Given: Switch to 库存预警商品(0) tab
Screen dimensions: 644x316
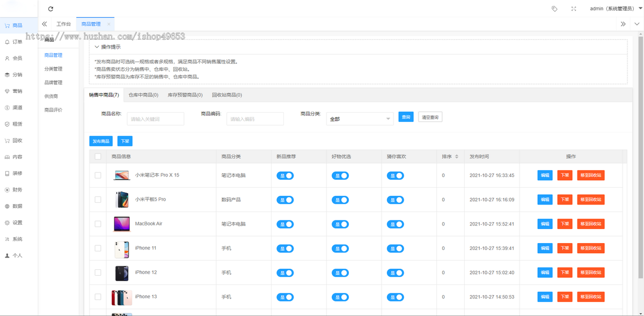Looking at the screenshot, I should [x=185, y=95].
